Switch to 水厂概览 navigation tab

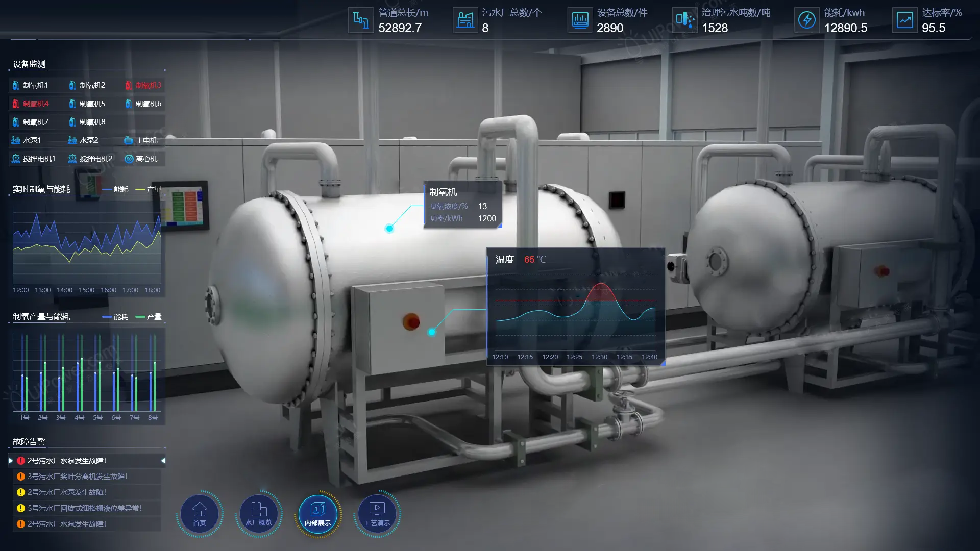[x=259, y=514]
